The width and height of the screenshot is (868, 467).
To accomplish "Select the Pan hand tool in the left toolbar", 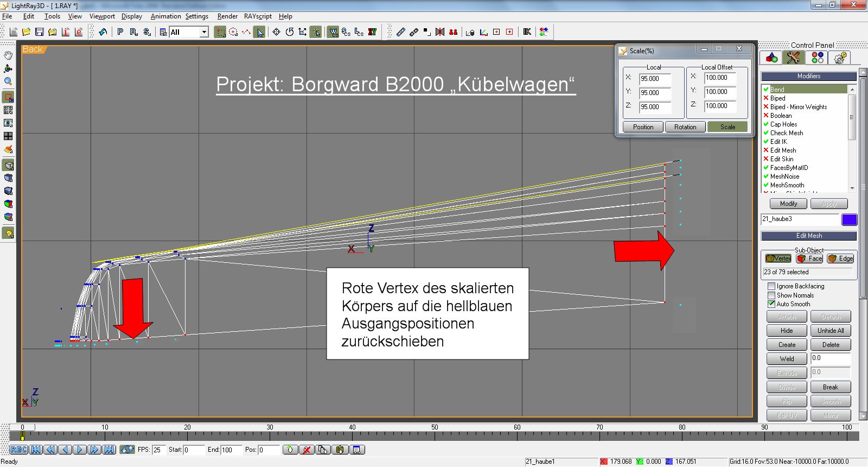I will [8, 55].
